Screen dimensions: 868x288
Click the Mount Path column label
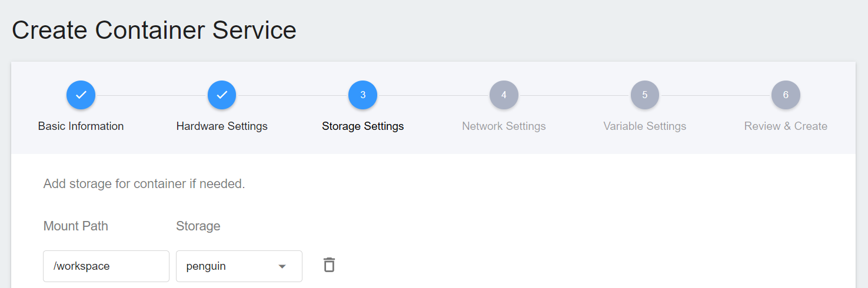pyautogui.click(x=76, y=226)
